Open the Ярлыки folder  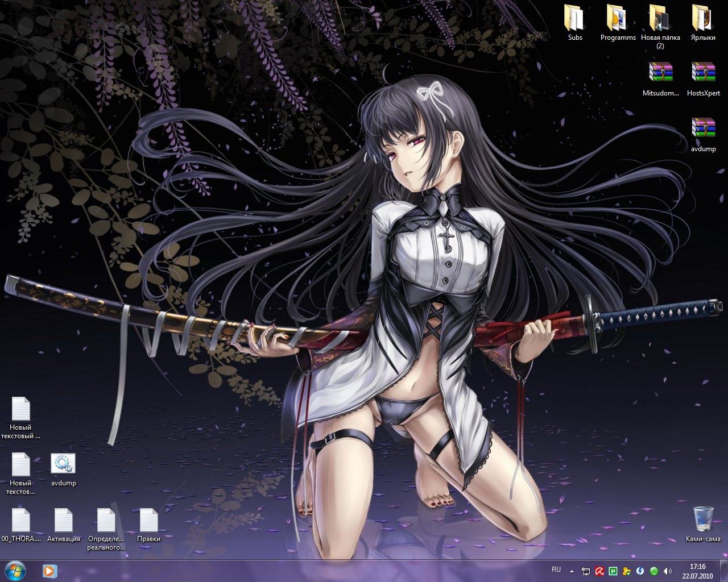pos(703,23)
